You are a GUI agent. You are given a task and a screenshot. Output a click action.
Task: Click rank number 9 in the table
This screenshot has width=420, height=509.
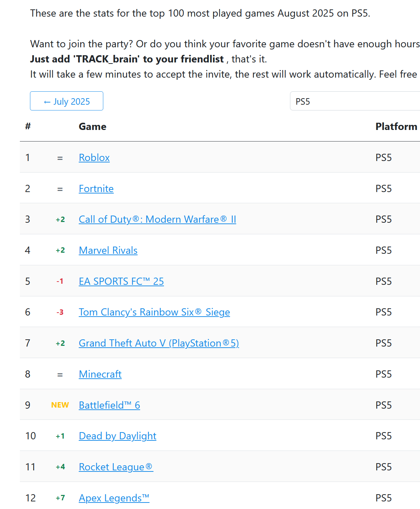28,405
